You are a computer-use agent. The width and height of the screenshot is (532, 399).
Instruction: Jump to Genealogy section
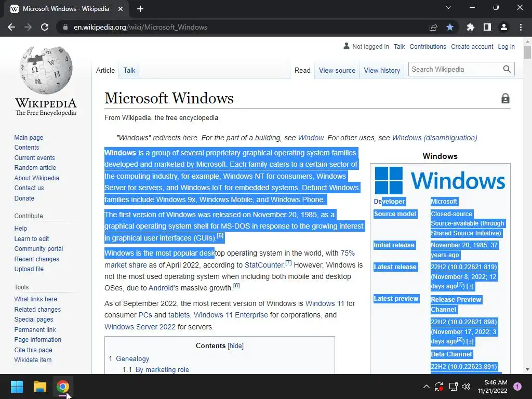pos(132,358)
